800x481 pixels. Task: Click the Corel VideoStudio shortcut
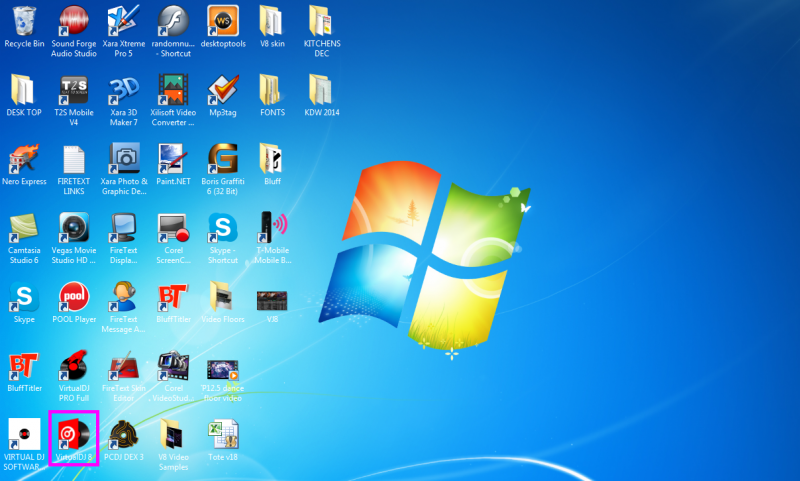pos(173,366)
